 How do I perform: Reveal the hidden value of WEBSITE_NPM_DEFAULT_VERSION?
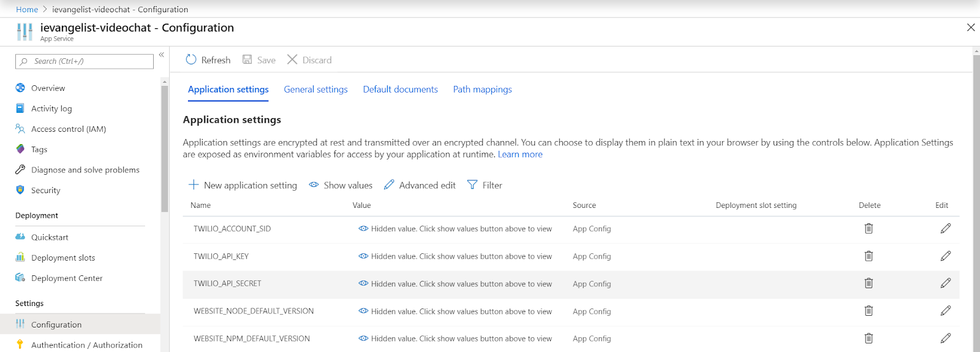[x=363, y=338]
